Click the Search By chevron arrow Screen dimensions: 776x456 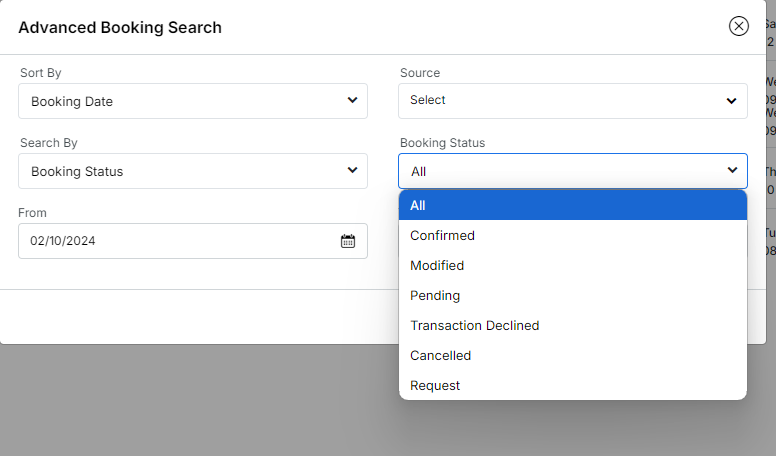coord(352,171)
